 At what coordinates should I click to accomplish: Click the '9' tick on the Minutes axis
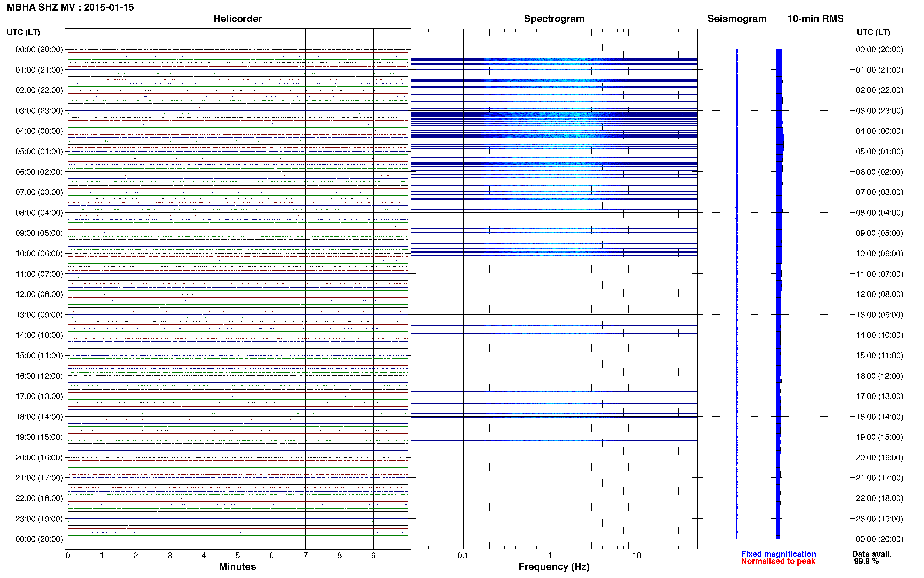tap(373, 556)
